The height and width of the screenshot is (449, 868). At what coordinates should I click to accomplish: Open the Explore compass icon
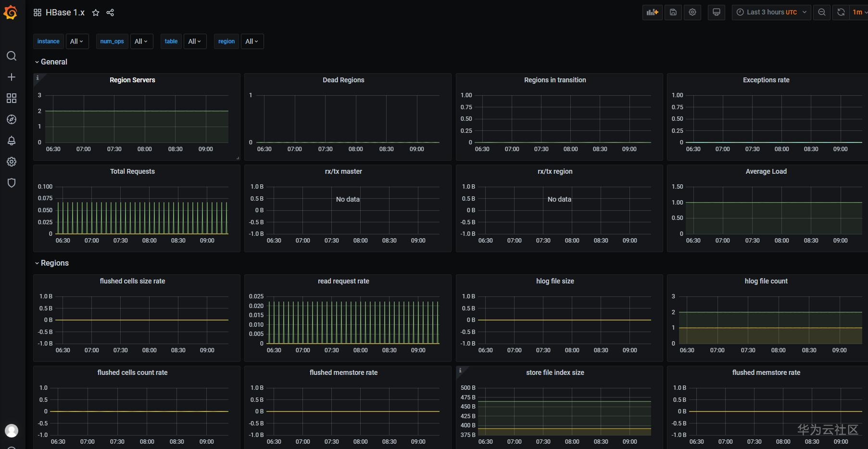[12, 119]
